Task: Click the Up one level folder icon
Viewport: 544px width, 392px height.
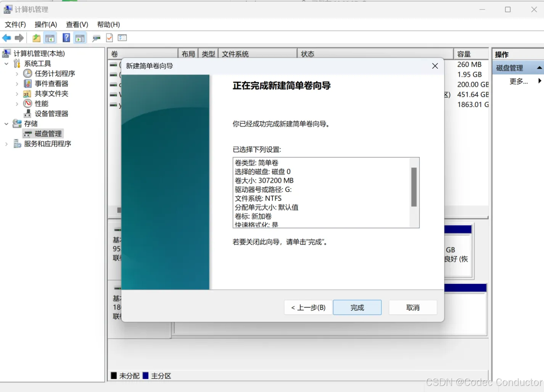Action: point(36,38)
